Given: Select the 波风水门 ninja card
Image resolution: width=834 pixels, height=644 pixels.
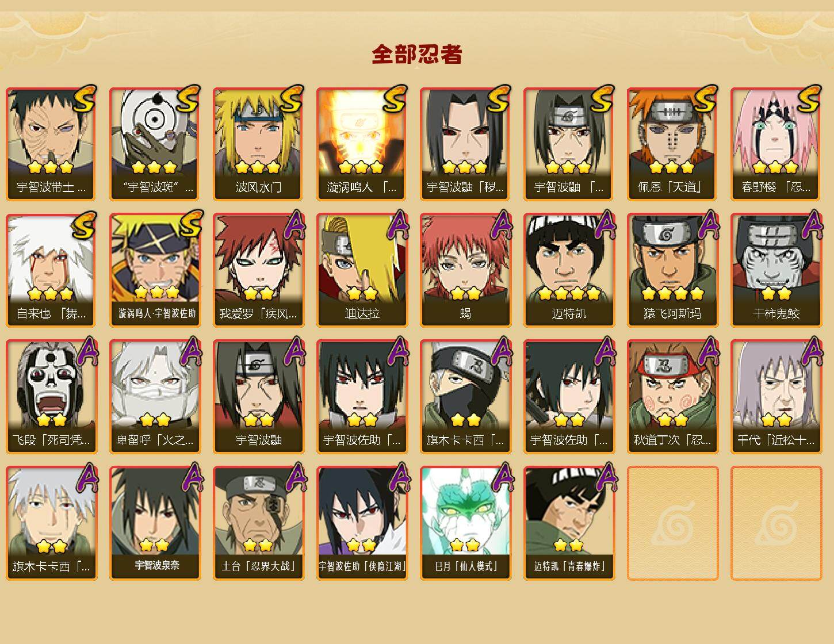Looking at the screenshot, I should coord(258,144).
